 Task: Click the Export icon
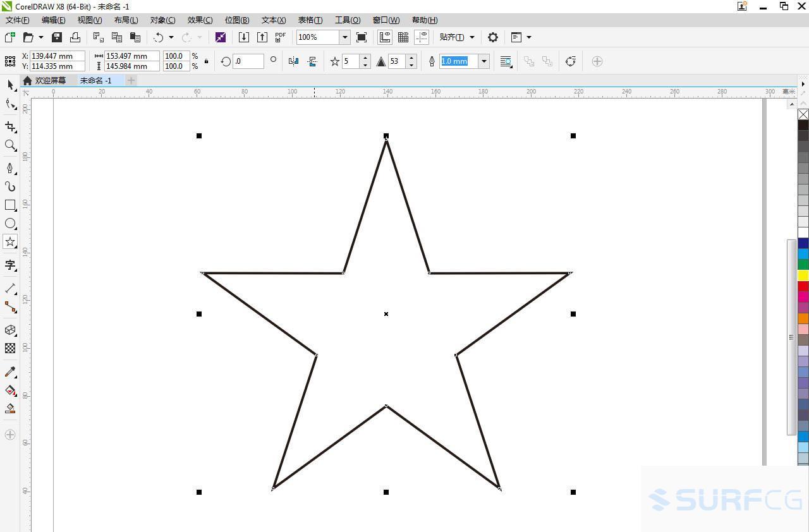[262, 37]
